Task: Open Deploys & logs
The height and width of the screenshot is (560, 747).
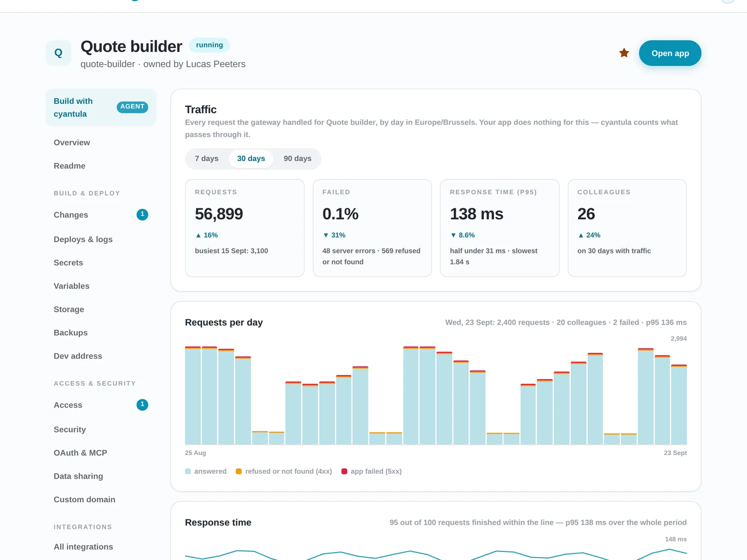Action: coord(101,239)
